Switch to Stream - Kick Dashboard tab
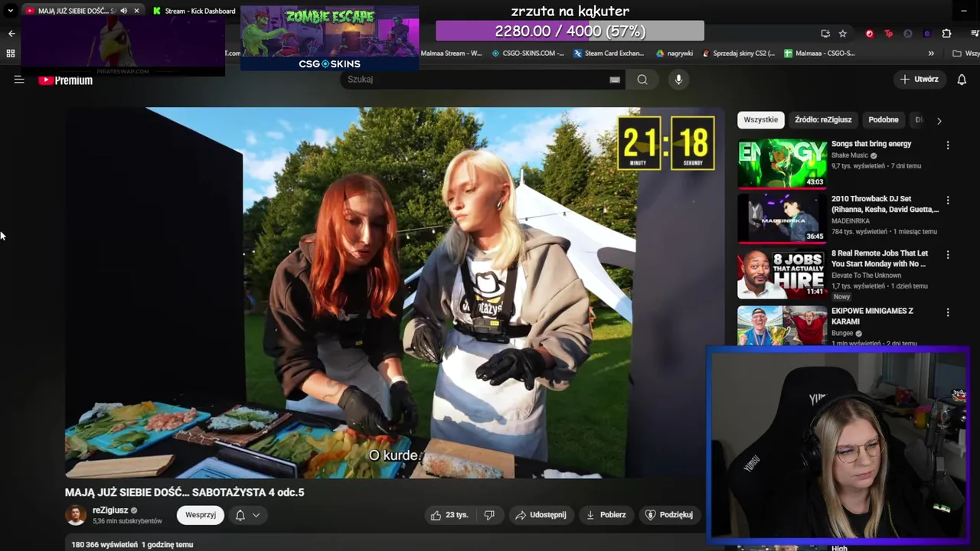980x551 pixels. [x=193, y=11]
